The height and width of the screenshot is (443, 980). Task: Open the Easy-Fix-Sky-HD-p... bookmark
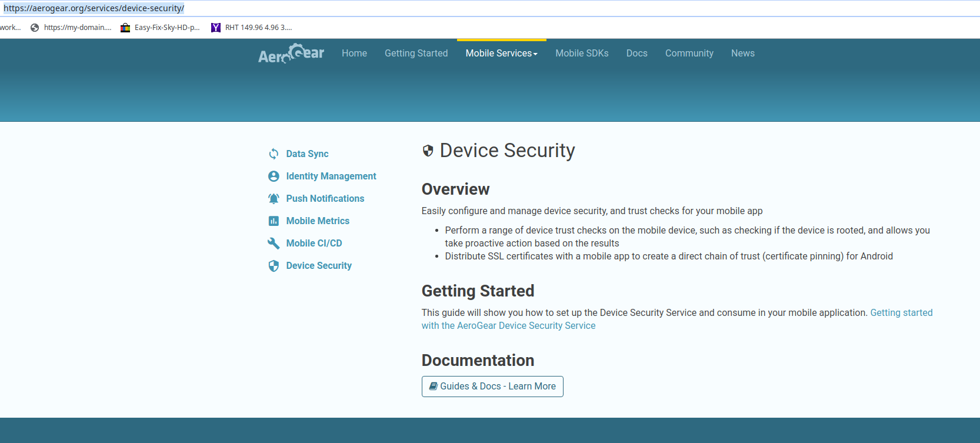[160, 28]
